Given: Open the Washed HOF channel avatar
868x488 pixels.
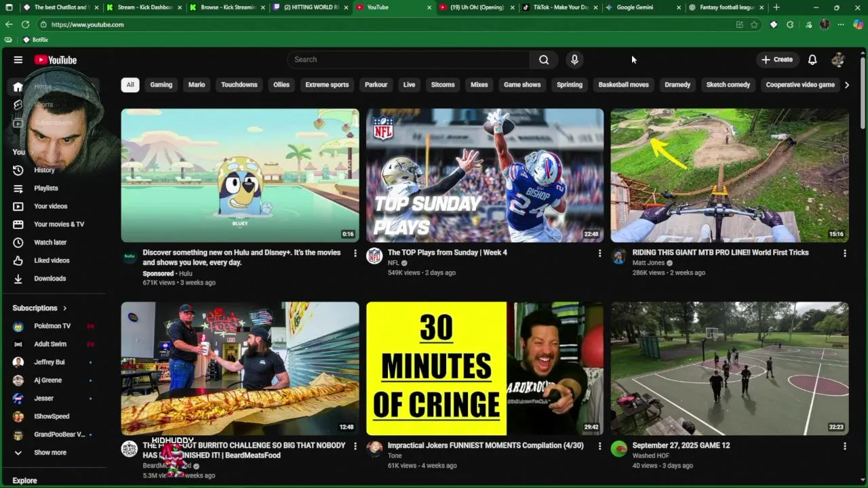Looking at the screenshot, I should point(619,449).
